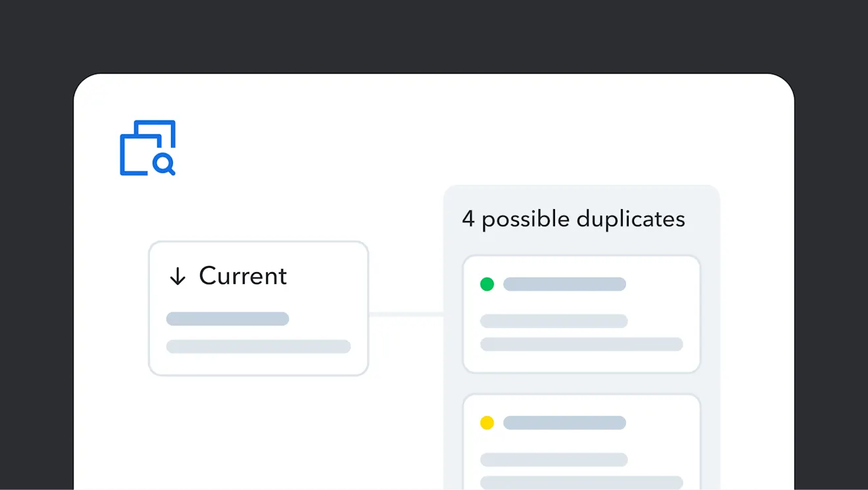868x490 pixels.
Task: Click the "Current" label text
Action: (243, 276)
